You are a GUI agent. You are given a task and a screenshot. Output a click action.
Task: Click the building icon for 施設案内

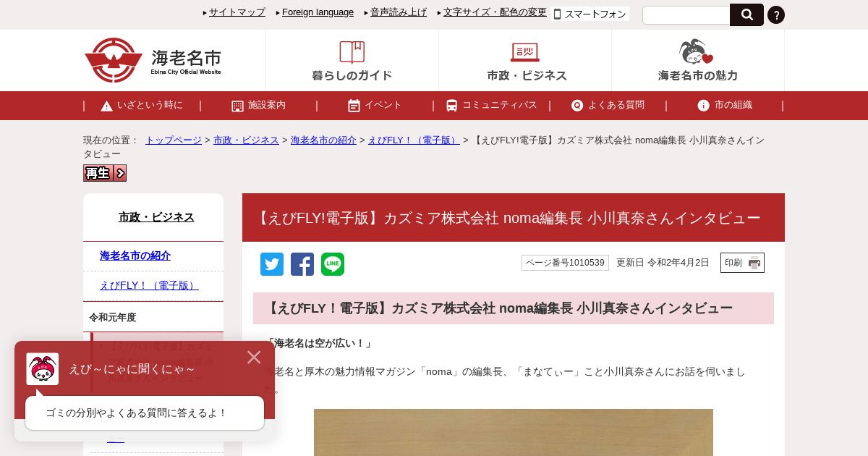(237, 106)
